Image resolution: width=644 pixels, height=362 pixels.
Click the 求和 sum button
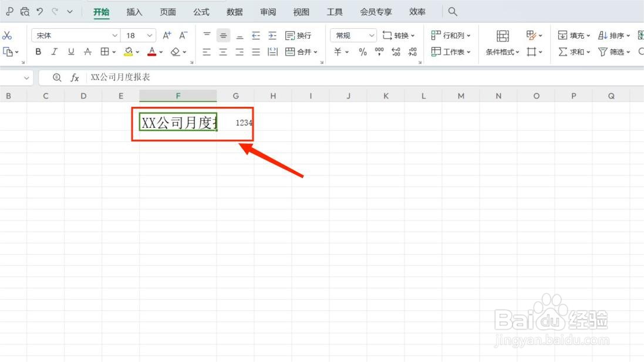click(x=574, y=52)
